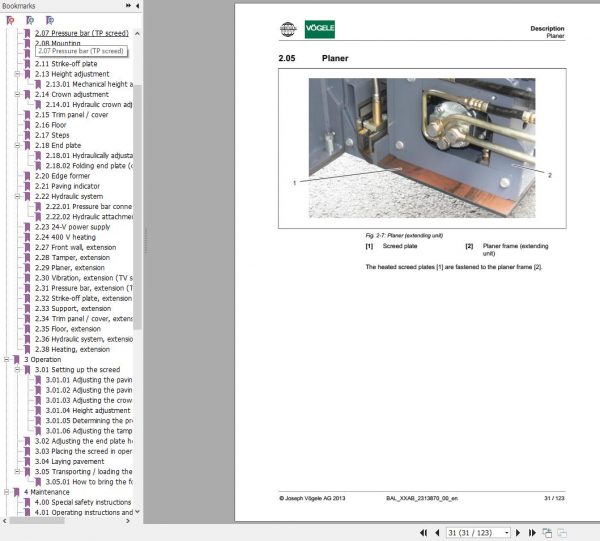Collapse the 3.01 Setting up the screed node
600x541 pixels.
(17, 370)
